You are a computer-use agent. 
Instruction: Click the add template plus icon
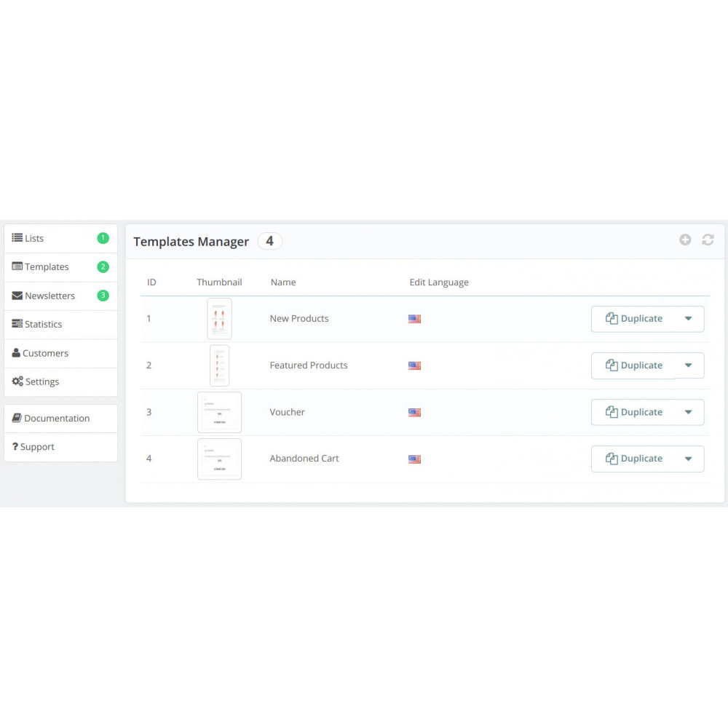point(685,240)
